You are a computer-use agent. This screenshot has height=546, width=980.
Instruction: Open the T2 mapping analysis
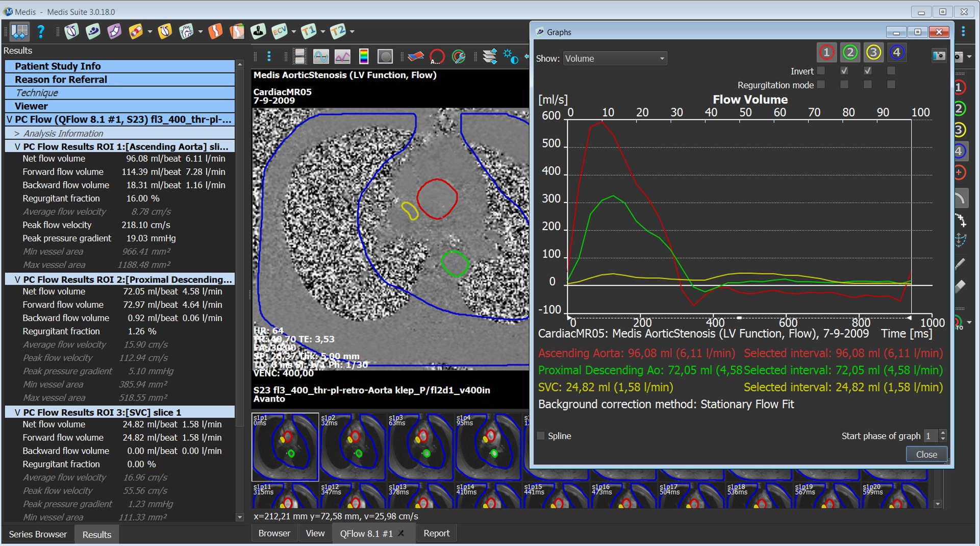click(338, 32)
